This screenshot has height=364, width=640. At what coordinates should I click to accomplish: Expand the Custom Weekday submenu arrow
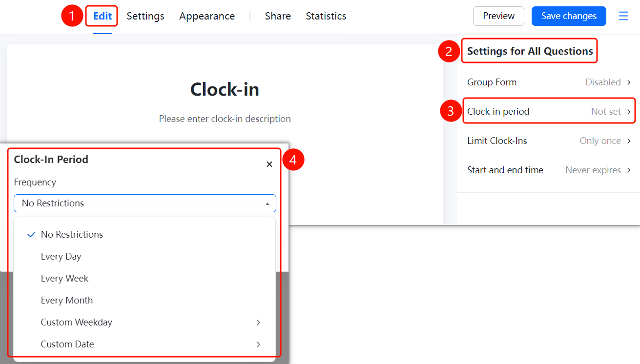[x=258, y=323]
